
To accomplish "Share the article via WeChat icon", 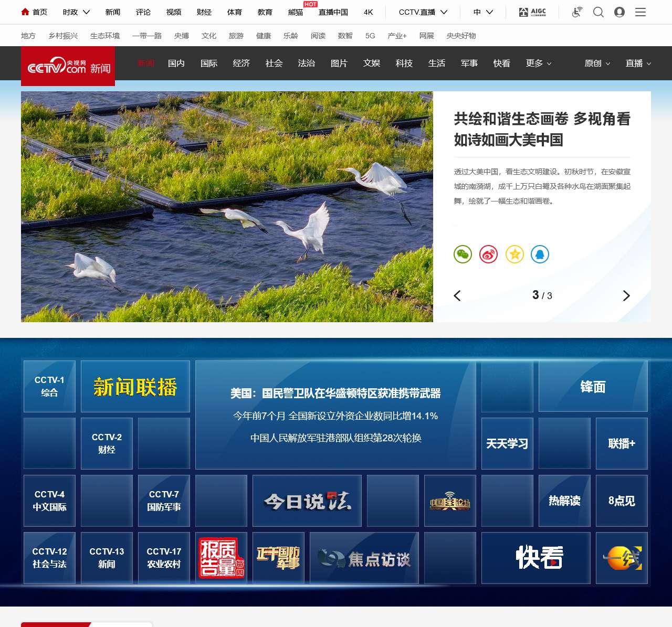I will pyautogui.click(x=463, y=254).
